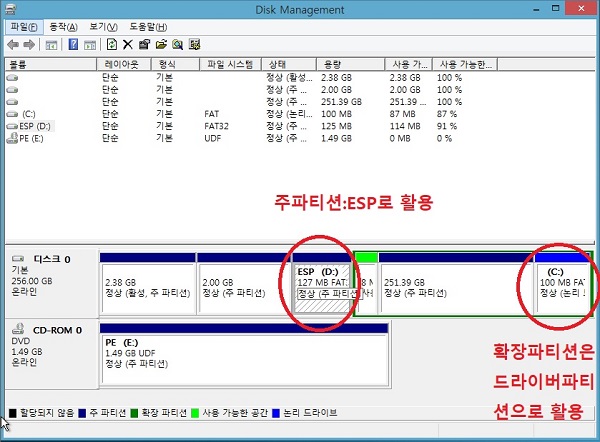Open the 파일(F) menu
Screen dimensions: 600x442
coord(24,27)
